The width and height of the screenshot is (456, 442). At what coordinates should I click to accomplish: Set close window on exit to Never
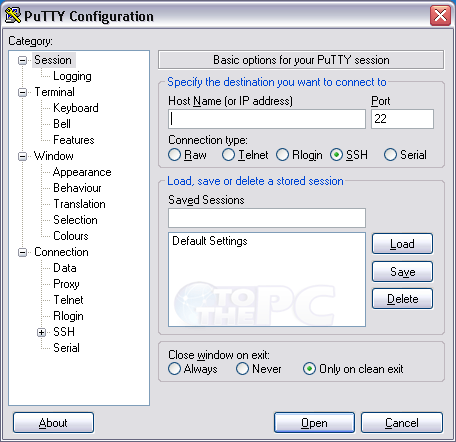pos(242,369)
